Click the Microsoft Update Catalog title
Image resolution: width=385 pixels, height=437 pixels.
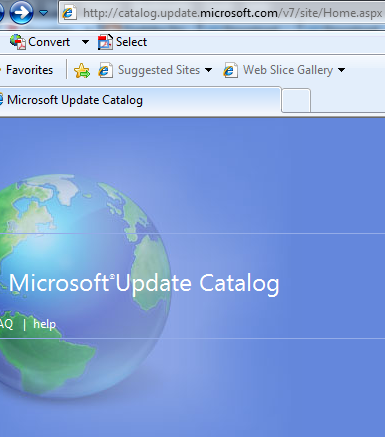(144, 283)
